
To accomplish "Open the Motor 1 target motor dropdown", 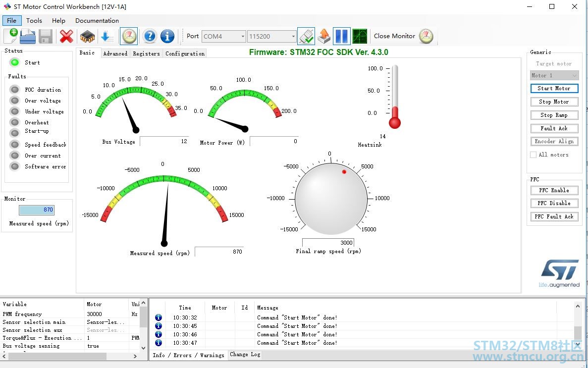I will pyautogui.click(x=554, y=75).
